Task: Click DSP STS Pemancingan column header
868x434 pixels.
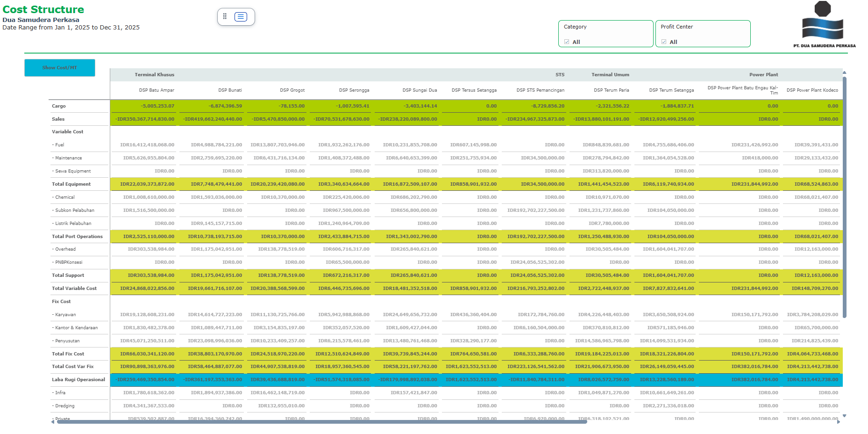Action: (540, 90)
